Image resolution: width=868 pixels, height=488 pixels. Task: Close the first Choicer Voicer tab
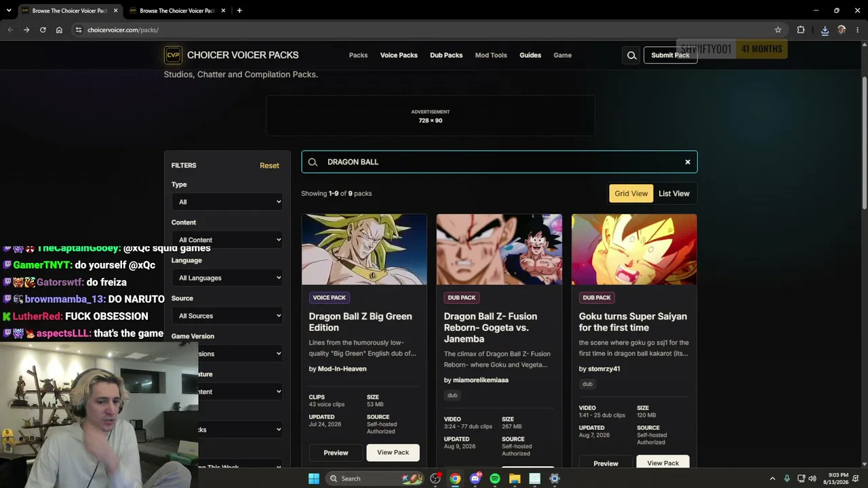click(116, 11)
